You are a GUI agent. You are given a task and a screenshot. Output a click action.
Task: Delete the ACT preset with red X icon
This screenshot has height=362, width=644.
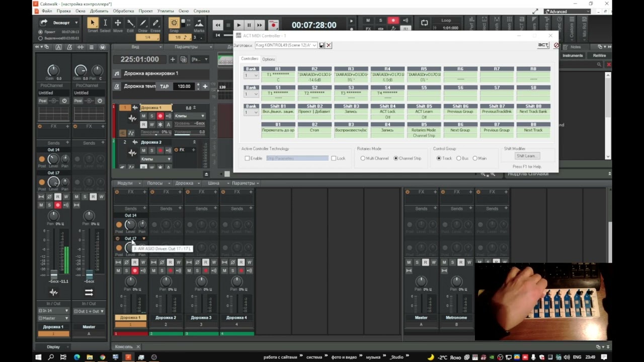coord(329,45)
